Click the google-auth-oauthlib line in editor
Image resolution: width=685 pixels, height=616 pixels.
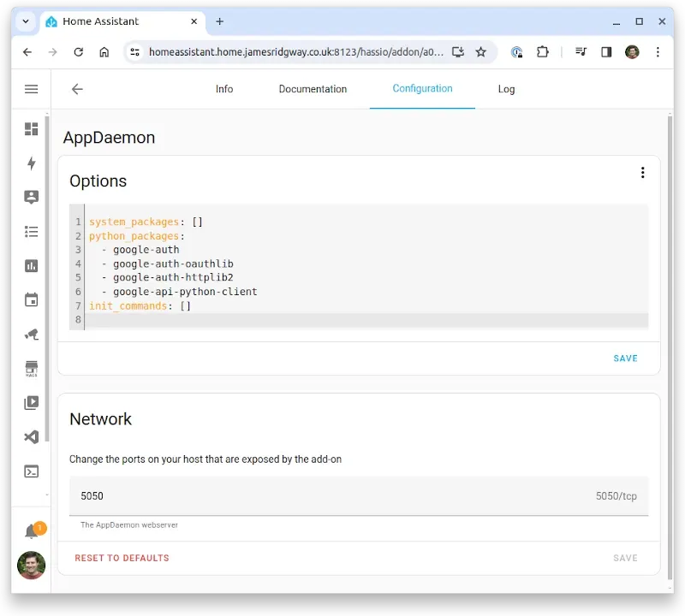(173, 264)
